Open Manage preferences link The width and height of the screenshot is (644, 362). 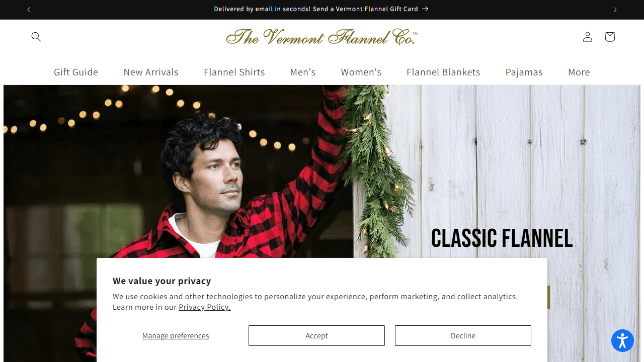(176, 335)
